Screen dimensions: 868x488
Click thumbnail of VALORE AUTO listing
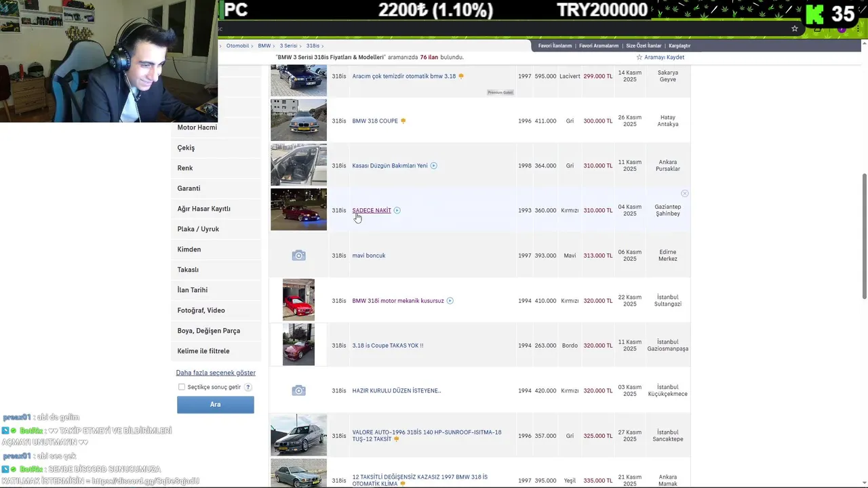tap(298, 434)
